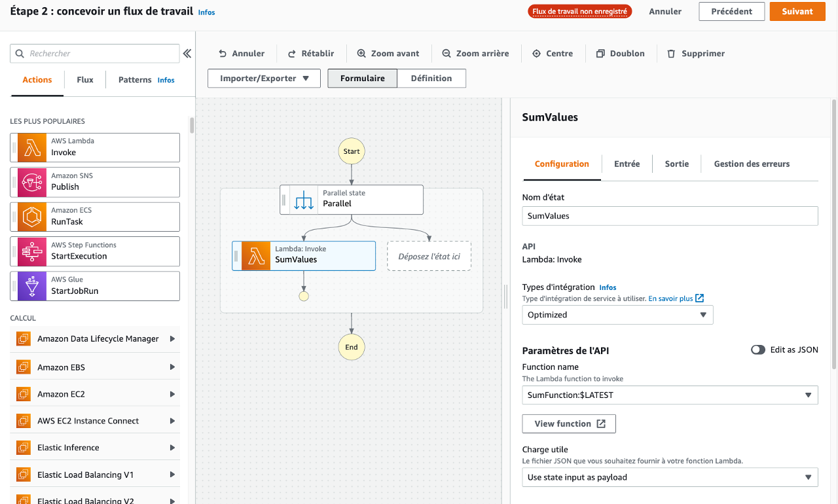
Task: Center the canvas with Centre
Action: point(553,54)
